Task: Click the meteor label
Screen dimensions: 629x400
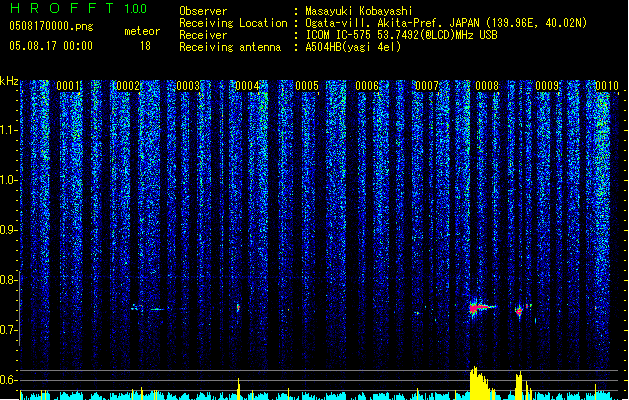Action: (x=142, y=31)
